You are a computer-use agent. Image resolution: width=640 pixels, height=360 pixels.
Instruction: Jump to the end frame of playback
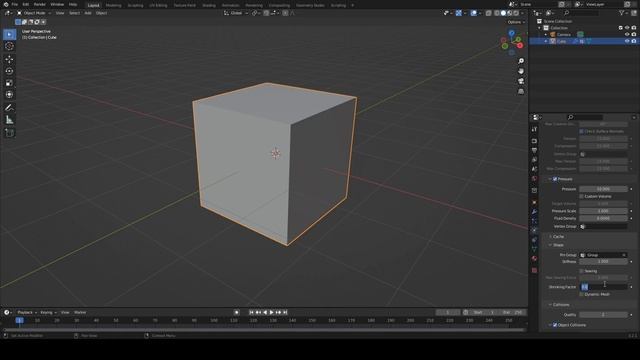coord(285,312)
